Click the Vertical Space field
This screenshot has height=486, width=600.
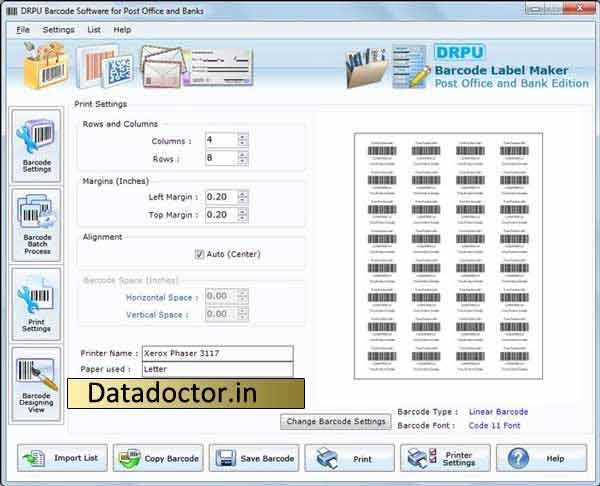pos(222,314)
